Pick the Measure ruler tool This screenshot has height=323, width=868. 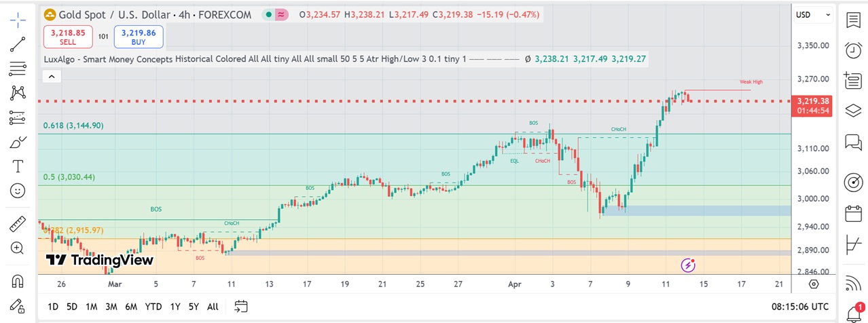(18, 223)
